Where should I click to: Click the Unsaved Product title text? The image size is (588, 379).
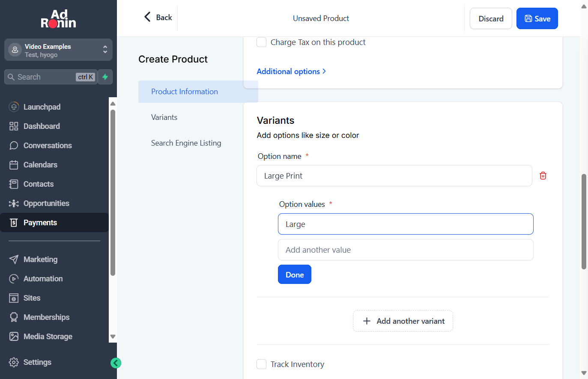321,18
